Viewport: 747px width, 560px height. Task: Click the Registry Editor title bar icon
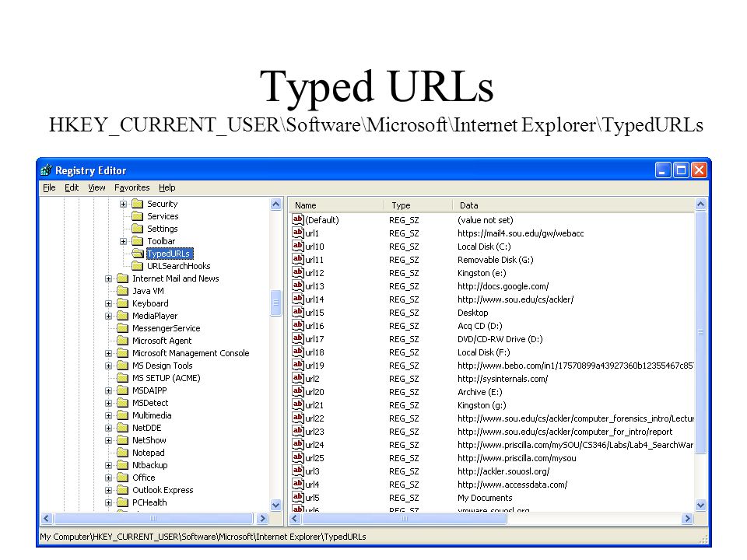click(x=46, y=170)
